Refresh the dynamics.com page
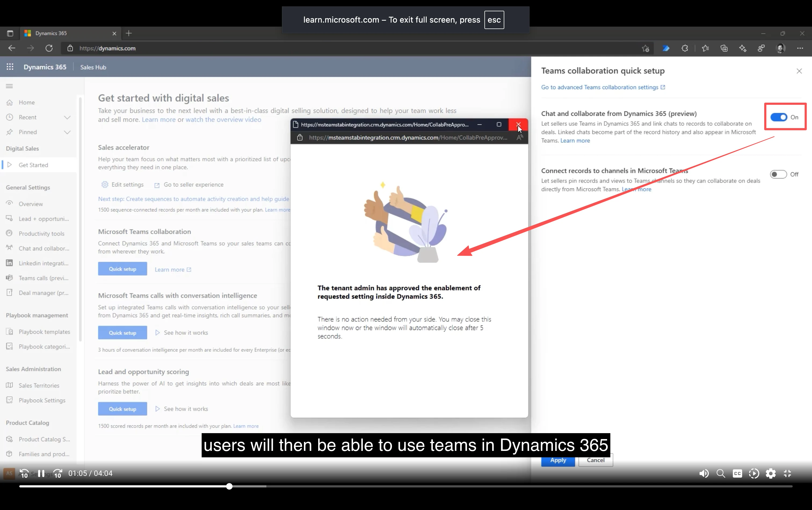 (49, 48)
